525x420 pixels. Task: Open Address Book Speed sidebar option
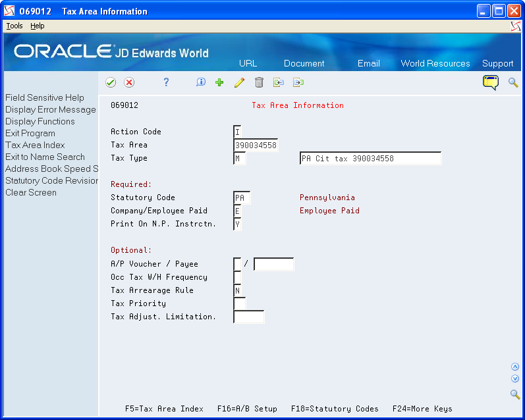click(x=51, y=169)
